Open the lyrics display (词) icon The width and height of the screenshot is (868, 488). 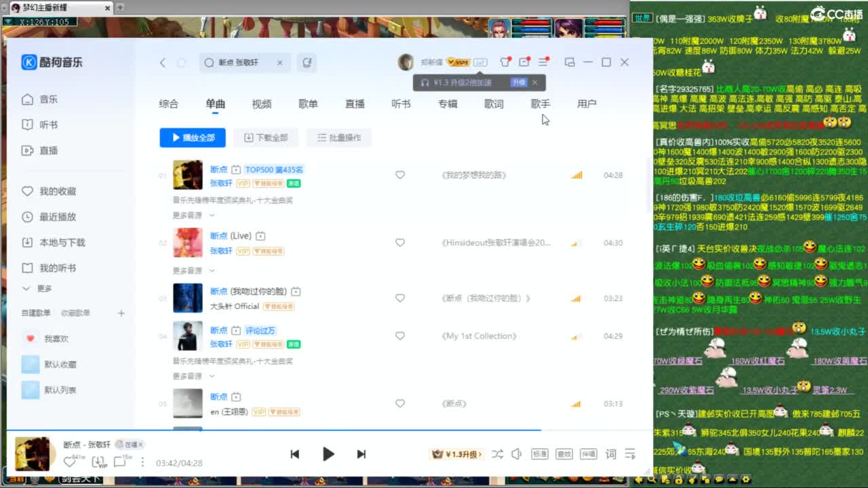(x=610, y=454)
